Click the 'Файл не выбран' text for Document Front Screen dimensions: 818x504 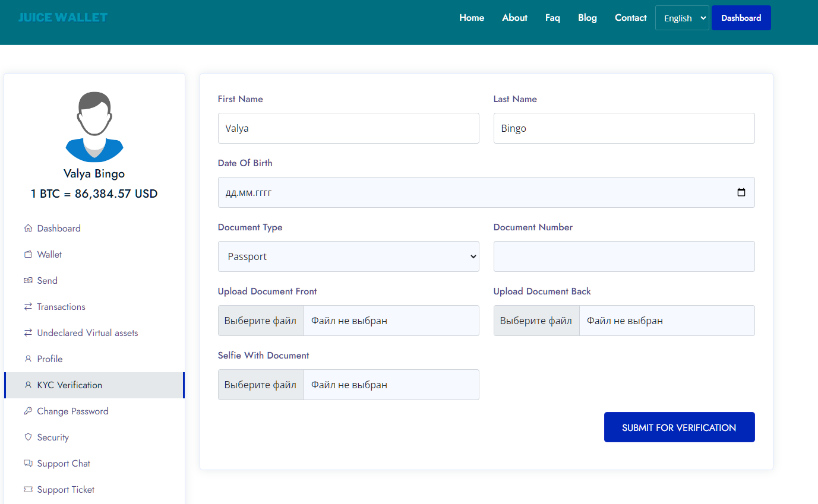coord(349,321)
